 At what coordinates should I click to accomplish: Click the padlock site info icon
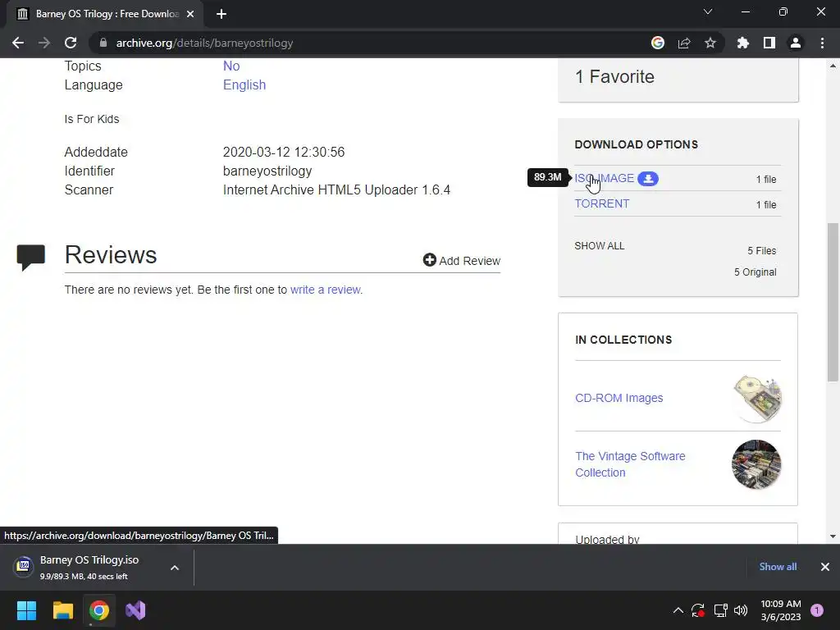coord(103,43)
